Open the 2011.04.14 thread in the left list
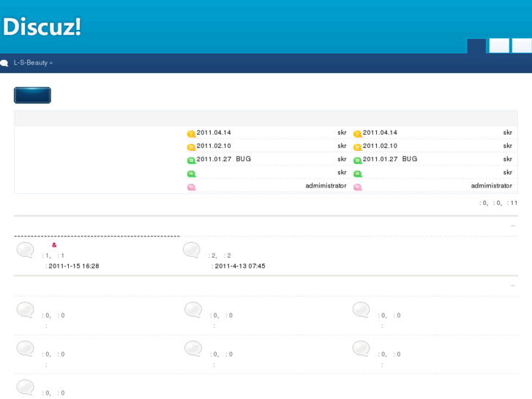 pos(214,133)
